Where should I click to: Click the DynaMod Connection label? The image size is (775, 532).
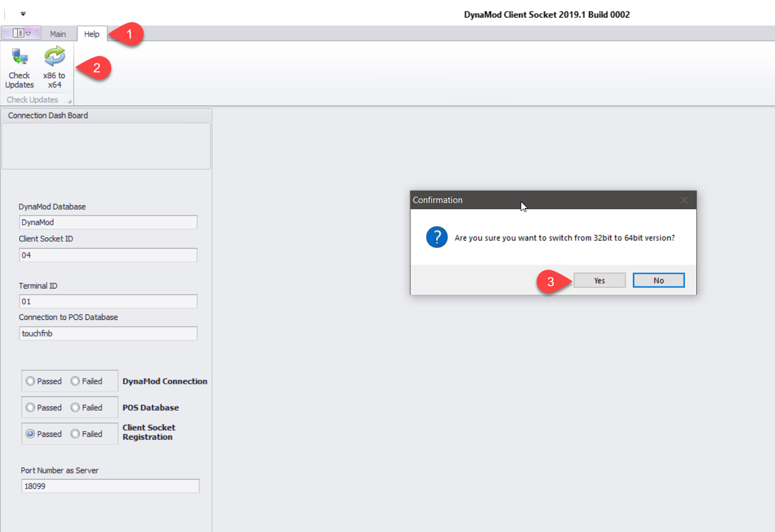[x=165, y=381]
